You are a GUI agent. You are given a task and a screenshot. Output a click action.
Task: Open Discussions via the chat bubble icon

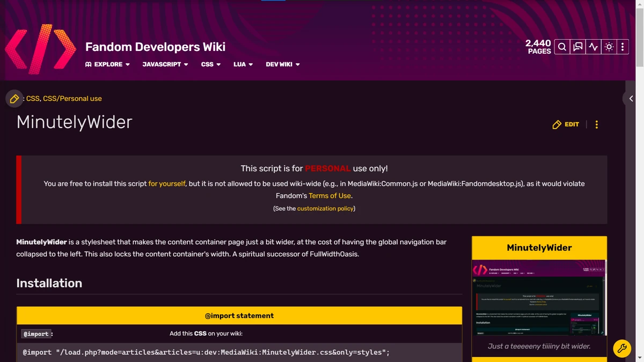577,47
